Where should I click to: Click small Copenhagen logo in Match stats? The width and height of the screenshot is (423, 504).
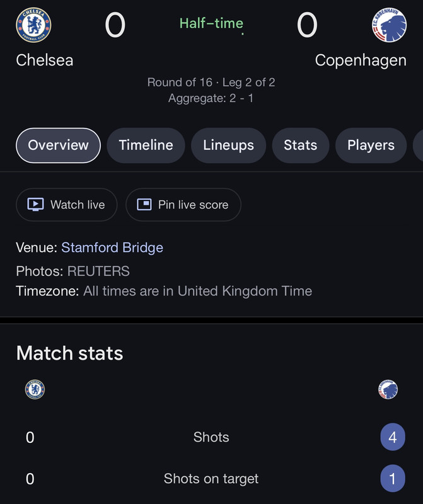[388, 389]
